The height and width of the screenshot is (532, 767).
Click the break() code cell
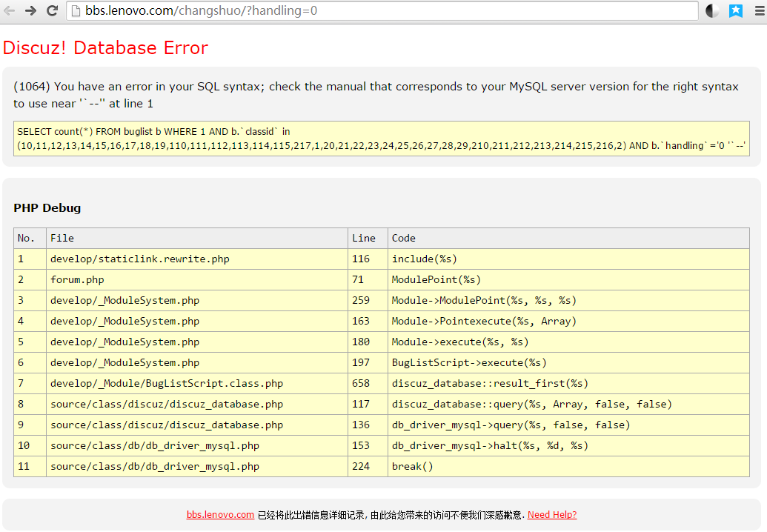pos(568,467)
